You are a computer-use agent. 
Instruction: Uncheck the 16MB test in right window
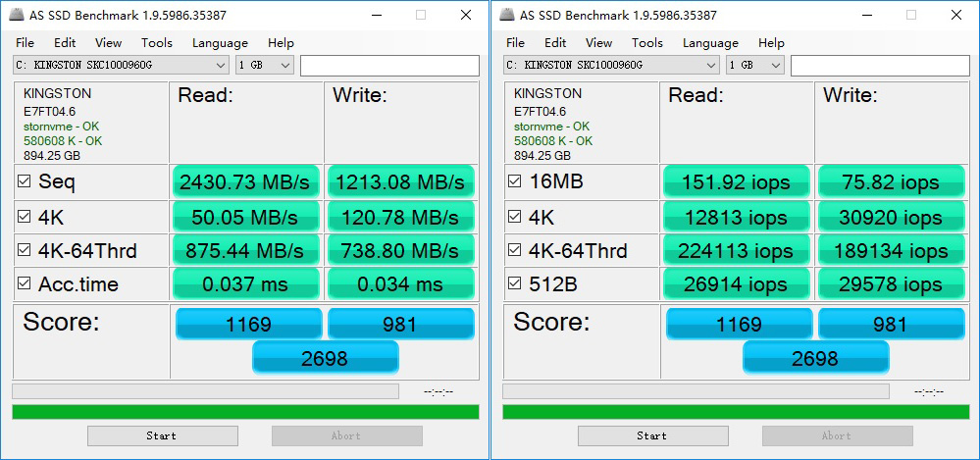(515, 181)
